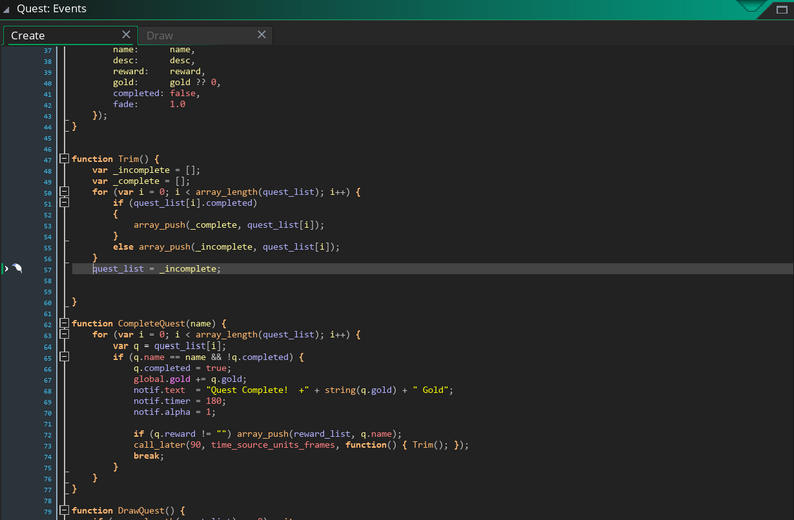Click 'var q = quest_list[i];' line
This screenshot has height=520, width=794.
pyautogui.click(x=169, y=346)
